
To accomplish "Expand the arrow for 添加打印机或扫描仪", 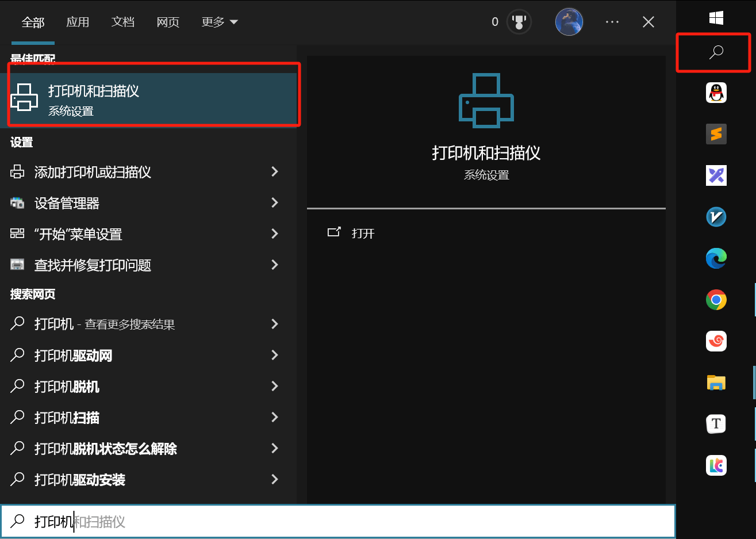I will (x=275, y=171).
